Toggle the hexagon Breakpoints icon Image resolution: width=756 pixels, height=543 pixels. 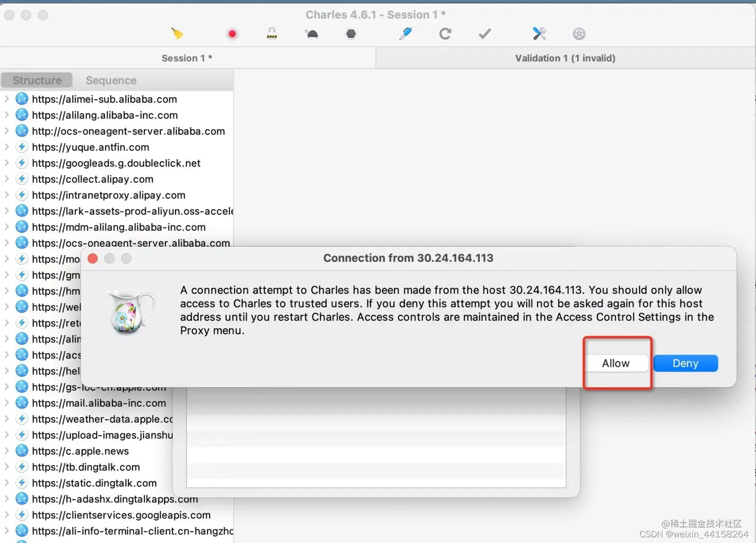[351, 33]
